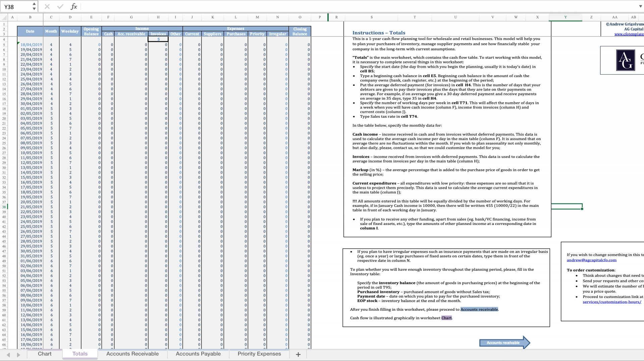The image size is (644, 361).
Task: Click the date cell 21/05/2019
Action: [x=31, y=207]
